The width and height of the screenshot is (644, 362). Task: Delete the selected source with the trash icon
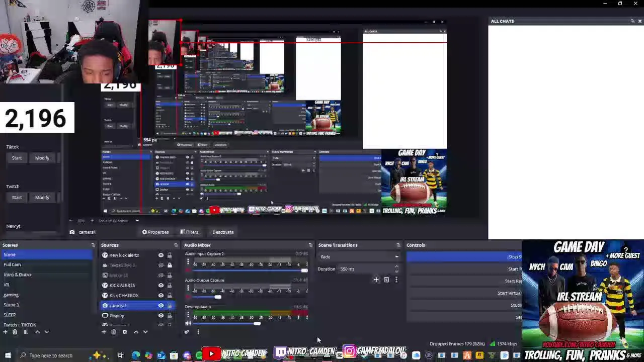tap(114, 332)
